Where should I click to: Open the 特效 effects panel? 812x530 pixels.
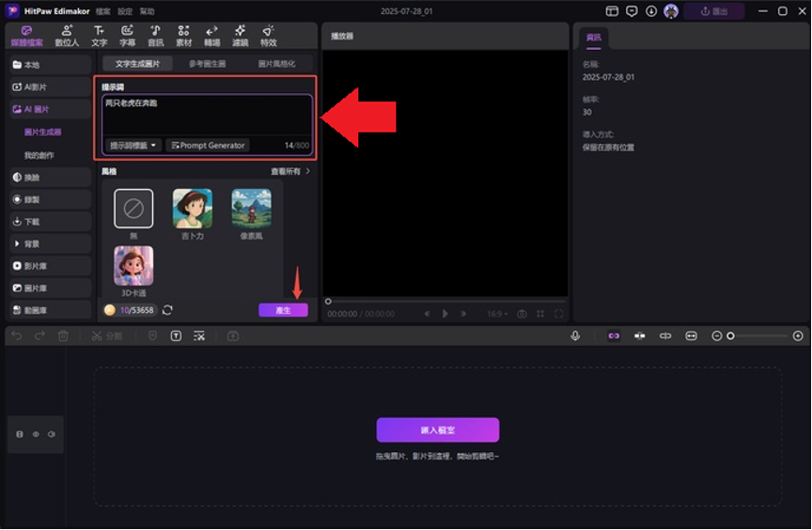[x=269, y=36]
